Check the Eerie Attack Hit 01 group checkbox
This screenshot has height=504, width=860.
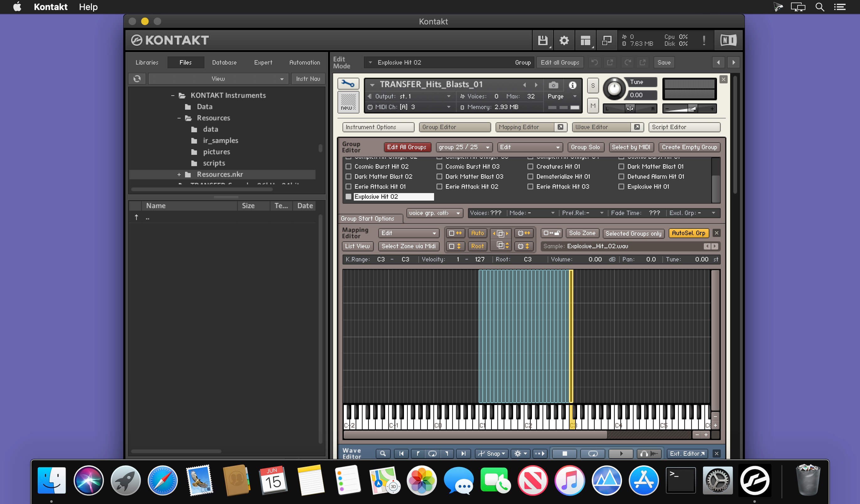pyautogui.click(x=348, y=186)
